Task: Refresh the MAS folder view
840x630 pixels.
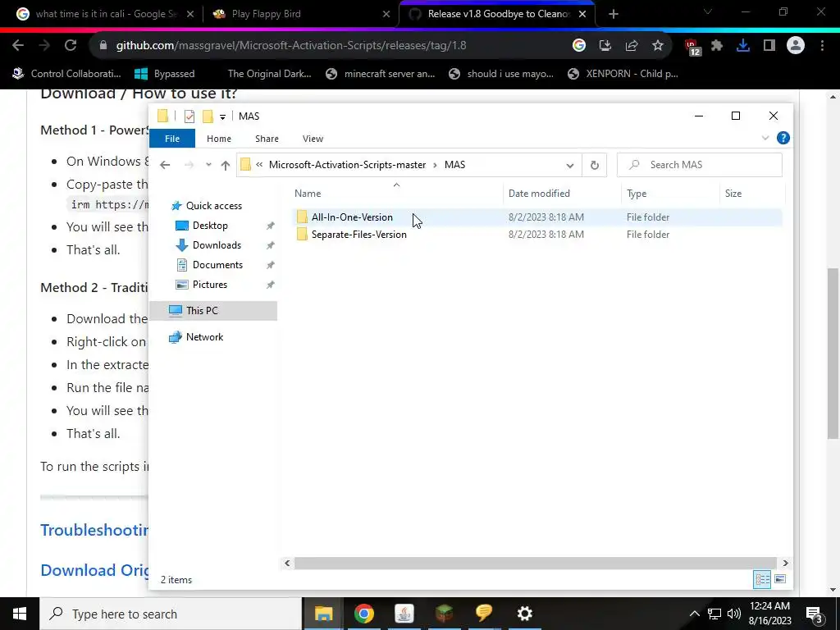Action: (x=594, y=165)
